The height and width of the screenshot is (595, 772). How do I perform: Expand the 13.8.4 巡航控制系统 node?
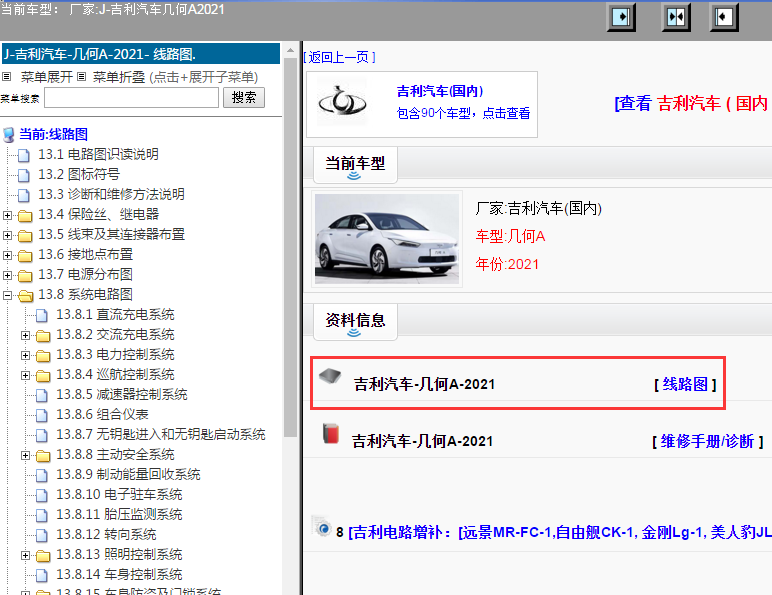point(26,375)
